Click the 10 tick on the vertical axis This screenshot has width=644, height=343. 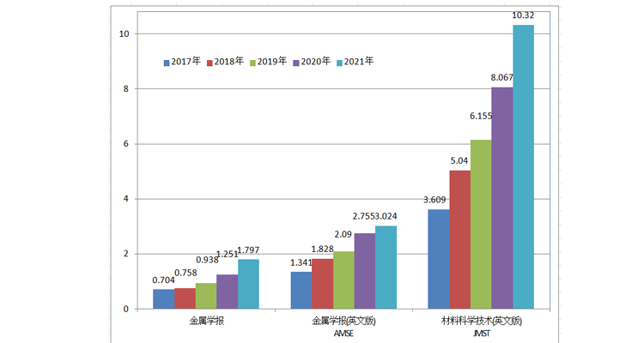coord(125,33)
